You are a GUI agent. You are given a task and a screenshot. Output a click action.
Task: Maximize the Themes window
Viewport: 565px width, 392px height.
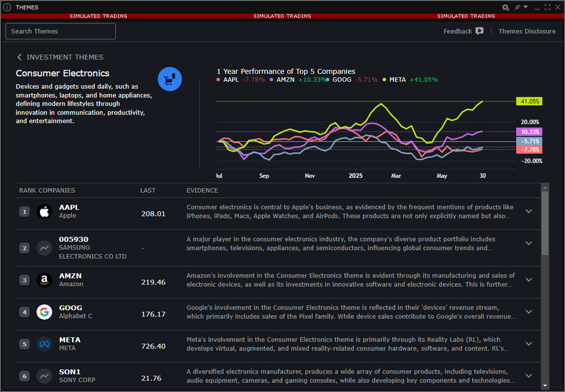click(548, 7)
